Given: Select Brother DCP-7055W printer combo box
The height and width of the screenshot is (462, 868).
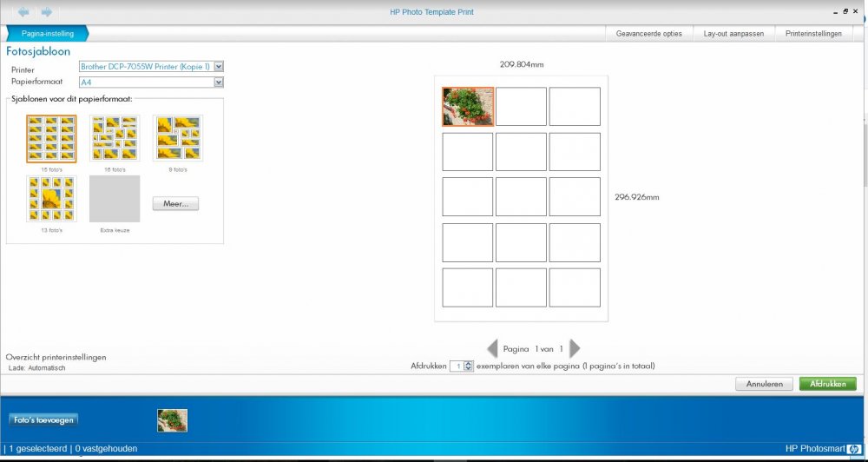Looking at the screenshot, I should point(151,67).
